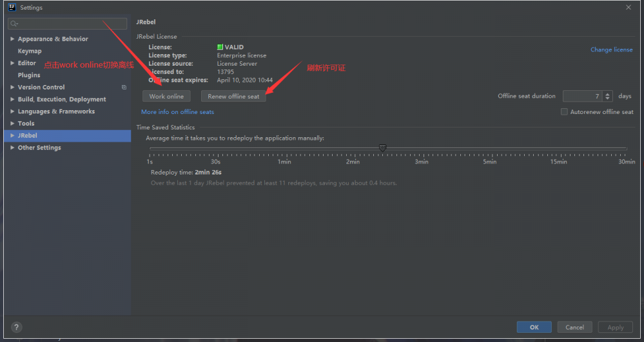Image resolution: width=644 pixels, height=342 pixels.
Task: Enable the Autorenew offline seat checkbox
Action: coord(564,111)
